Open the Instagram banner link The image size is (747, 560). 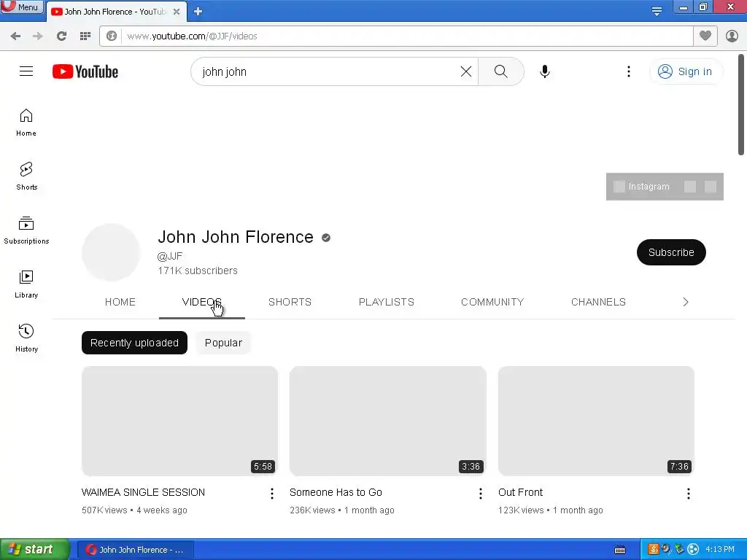tap(642, 187)
